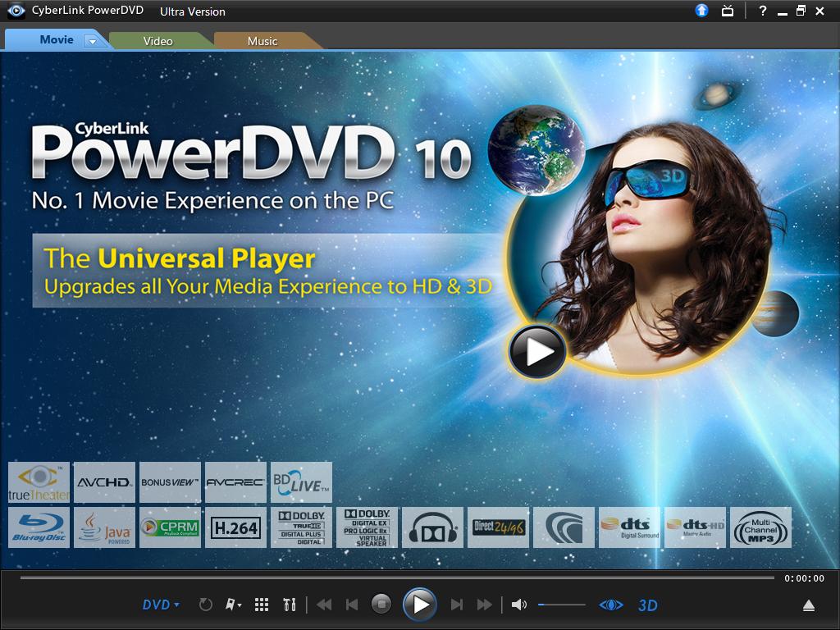This screenshot has width=840, height=630.
Task: Click the main Play button in control bar
Action: [419, 605]
